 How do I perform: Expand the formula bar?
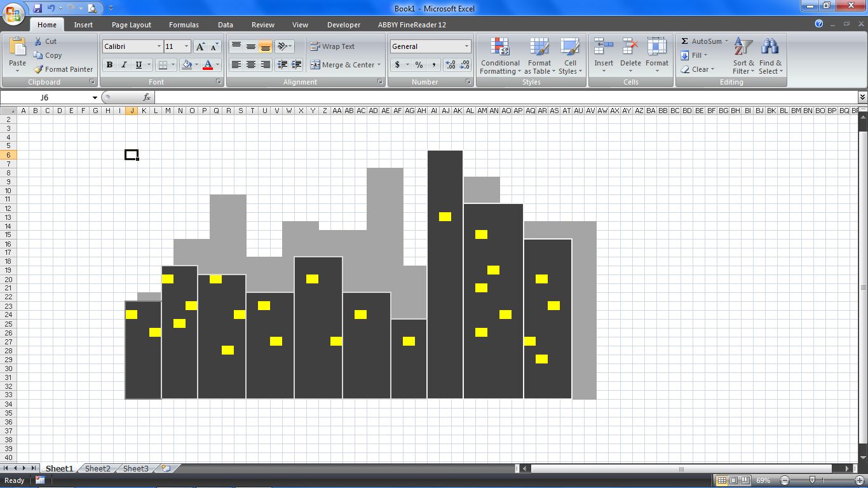tap(862, 97)
